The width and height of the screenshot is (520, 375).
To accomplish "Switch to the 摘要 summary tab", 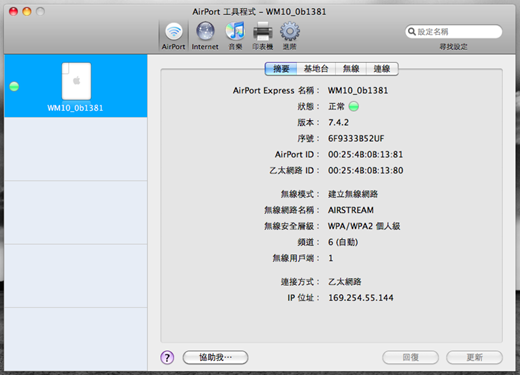I will tap(281, 69).
